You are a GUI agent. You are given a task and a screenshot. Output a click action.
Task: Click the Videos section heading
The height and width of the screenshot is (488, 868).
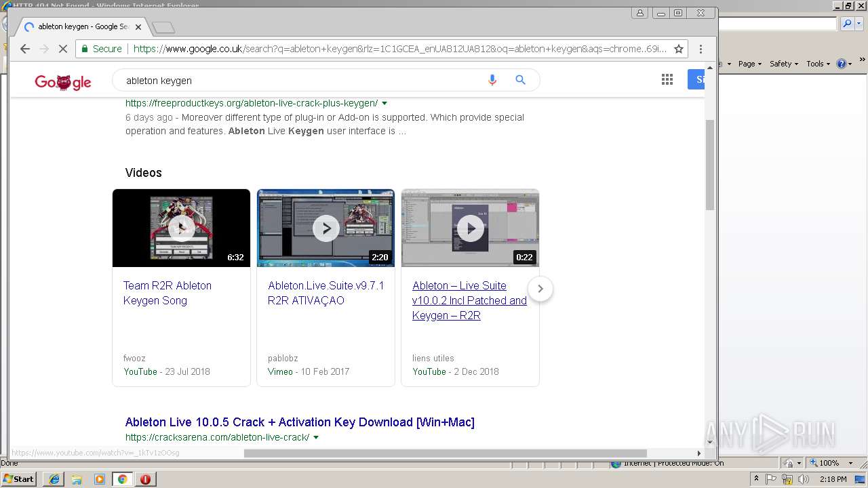(144, 173)
